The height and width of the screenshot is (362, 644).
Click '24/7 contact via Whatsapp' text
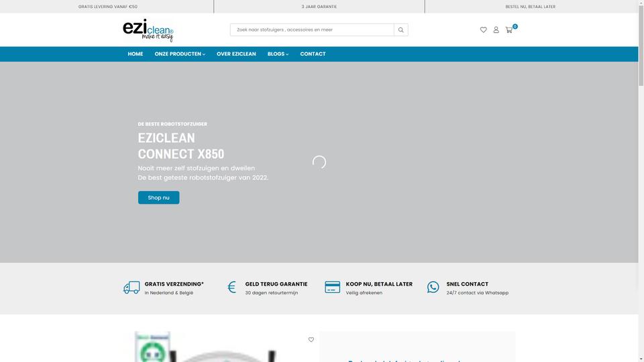tap(477, 293)
